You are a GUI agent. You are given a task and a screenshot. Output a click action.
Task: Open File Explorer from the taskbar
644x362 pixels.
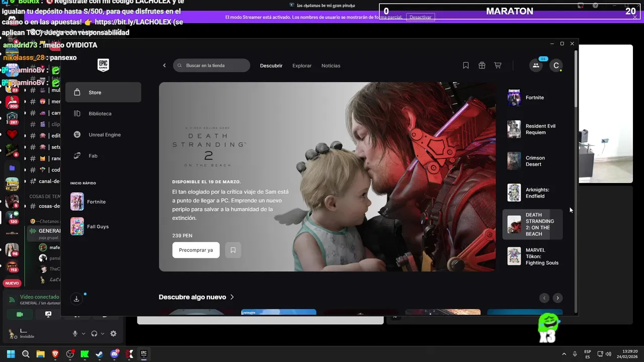[40, 354]
